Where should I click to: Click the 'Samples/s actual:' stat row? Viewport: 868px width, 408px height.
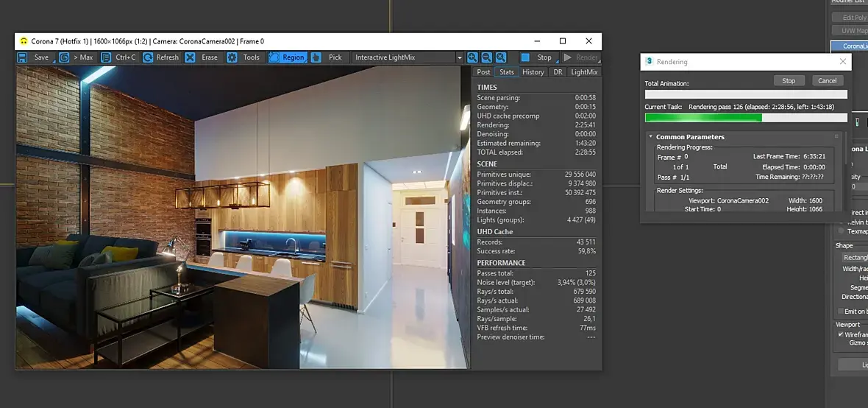(536, 310)
